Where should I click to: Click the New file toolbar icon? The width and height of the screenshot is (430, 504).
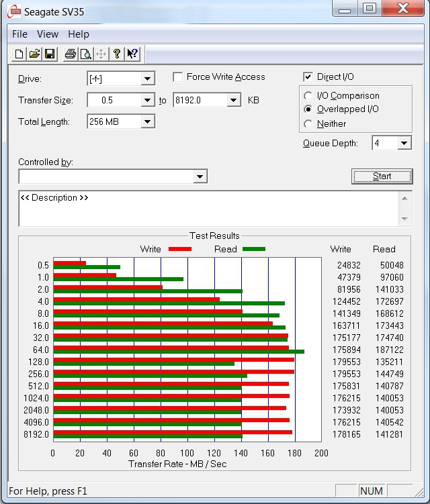(x=19, y=54)
